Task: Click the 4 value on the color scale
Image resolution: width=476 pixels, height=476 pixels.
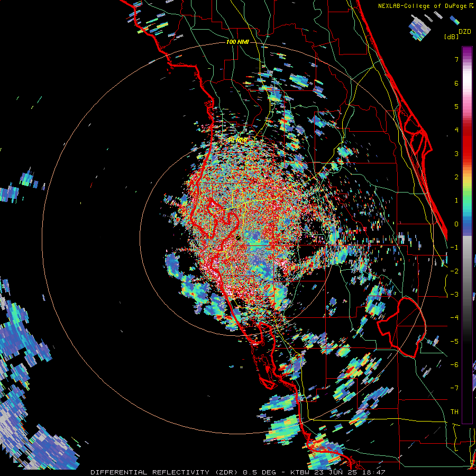Action: [456, 130]
